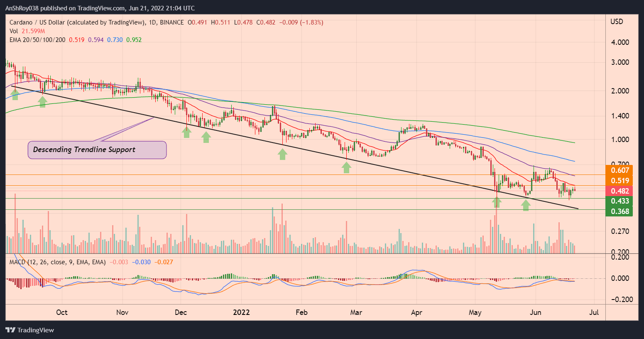The width and height of the screenshot is (644, 339).
Task: Click the TradingView logo at bottom left
Action: [29, 330]
